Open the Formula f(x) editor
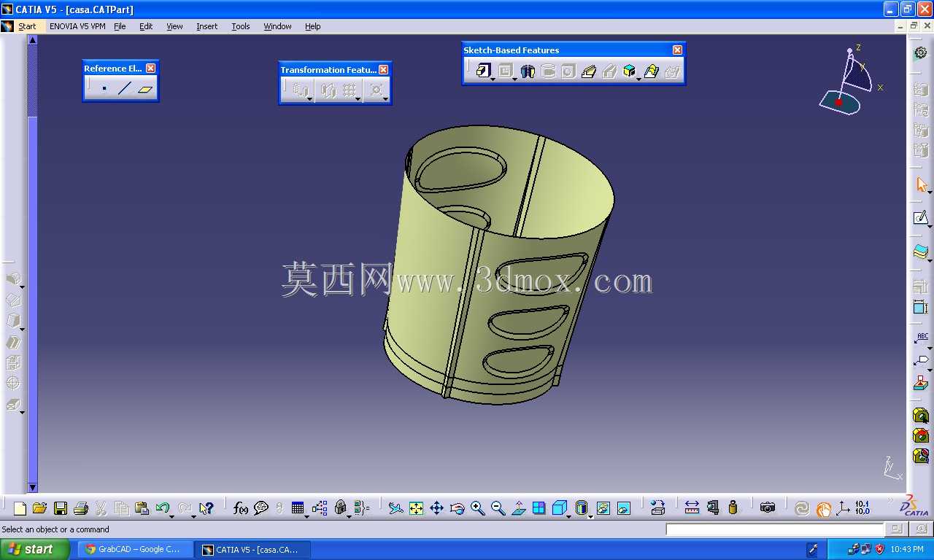Image resolution: width=934 pixels, height=560 pixels. click(240, 508)
